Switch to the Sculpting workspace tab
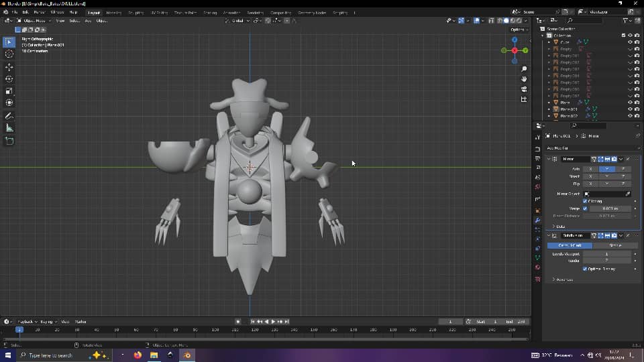The image size is (644, 362). pyautogui.click(x=136, y=13)
